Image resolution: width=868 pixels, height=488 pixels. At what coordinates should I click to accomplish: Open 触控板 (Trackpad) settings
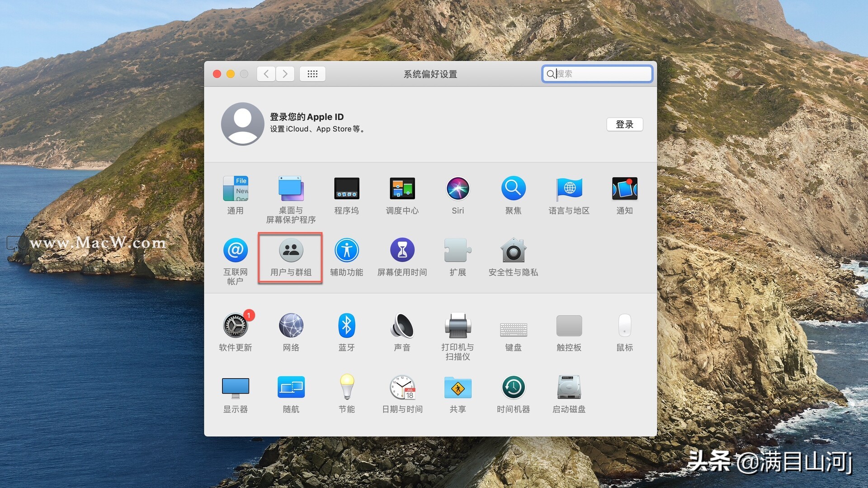click(569, 325)
